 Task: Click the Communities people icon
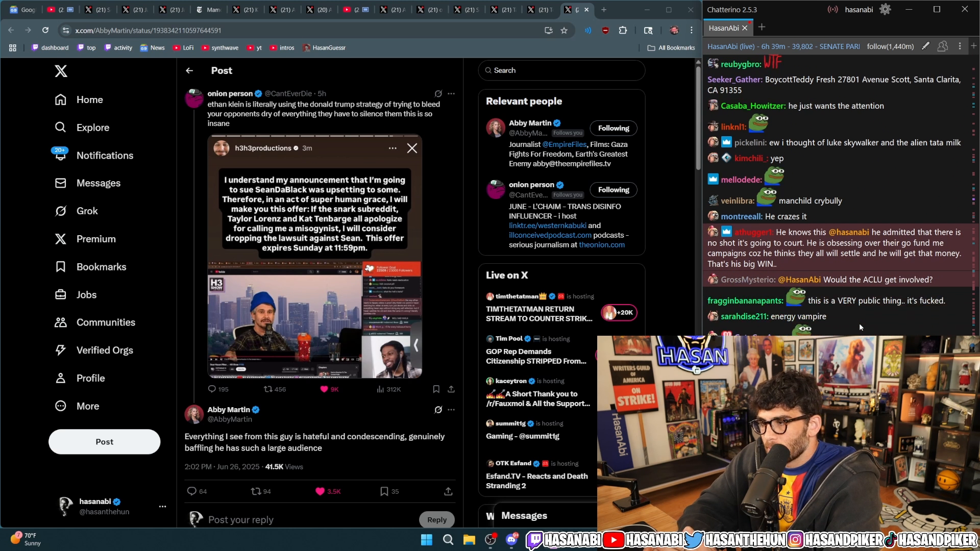[x=61, y=322]
